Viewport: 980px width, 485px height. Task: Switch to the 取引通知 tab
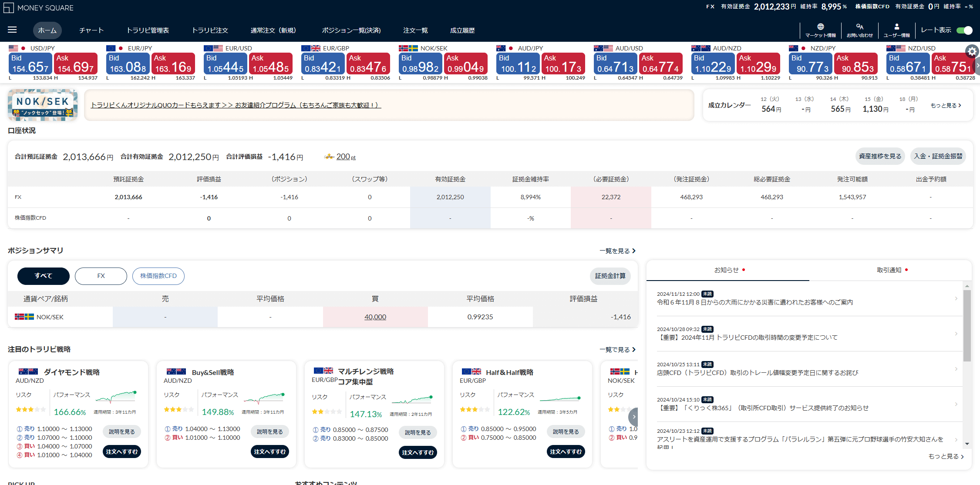pos(890,270)
